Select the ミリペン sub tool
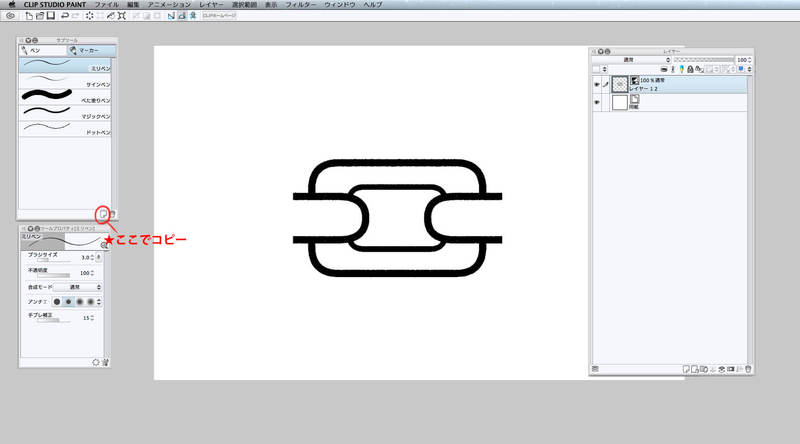The width and height of the screenshot is (800, 444). point(65,65)
